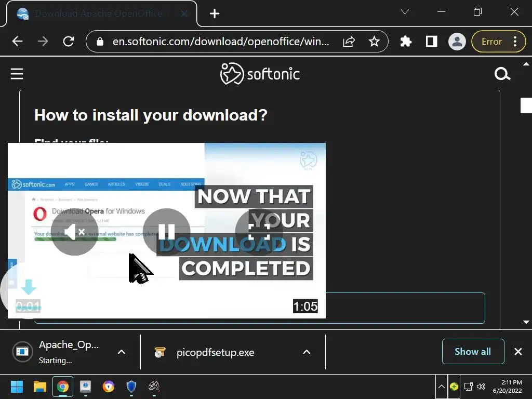The height and width of the screenshot is (399, 532).
Task: Click the video progress bar at 0:01
Action: point(29,309)
